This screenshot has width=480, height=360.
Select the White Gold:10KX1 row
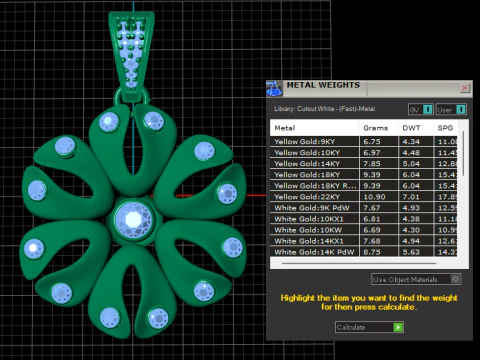click(363, 219)
